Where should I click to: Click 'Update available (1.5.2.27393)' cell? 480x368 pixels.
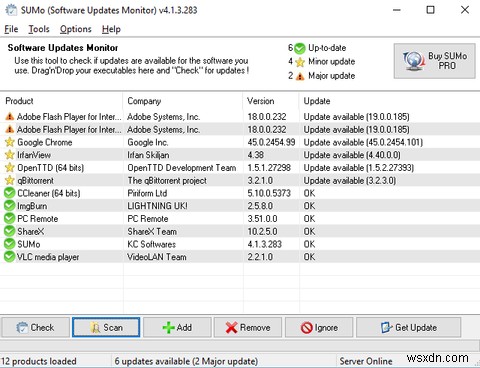[359, 168]
